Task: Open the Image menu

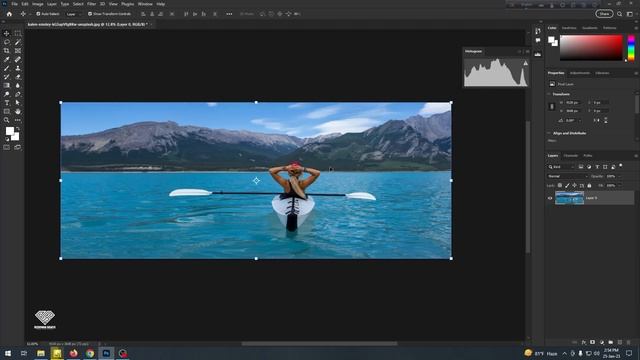Action: [38, 4]
